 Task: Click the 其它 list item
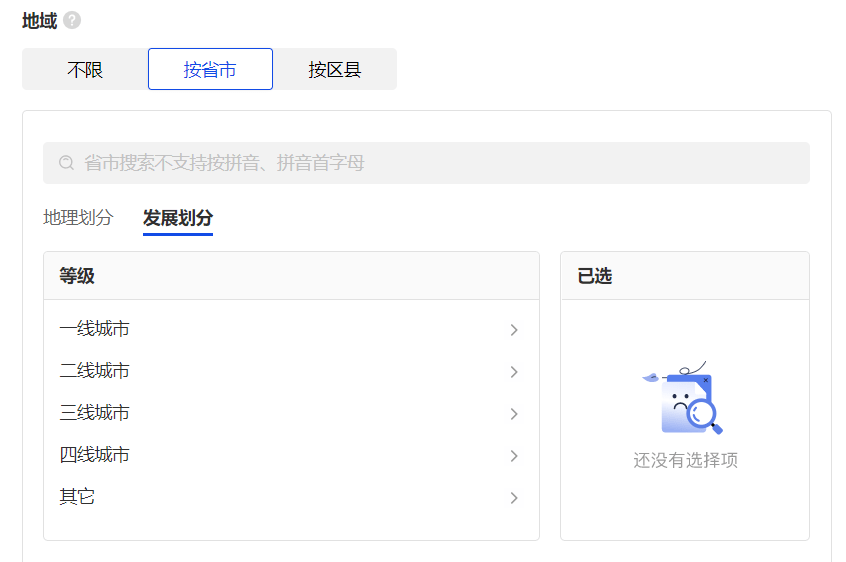[x=291, y=497]
